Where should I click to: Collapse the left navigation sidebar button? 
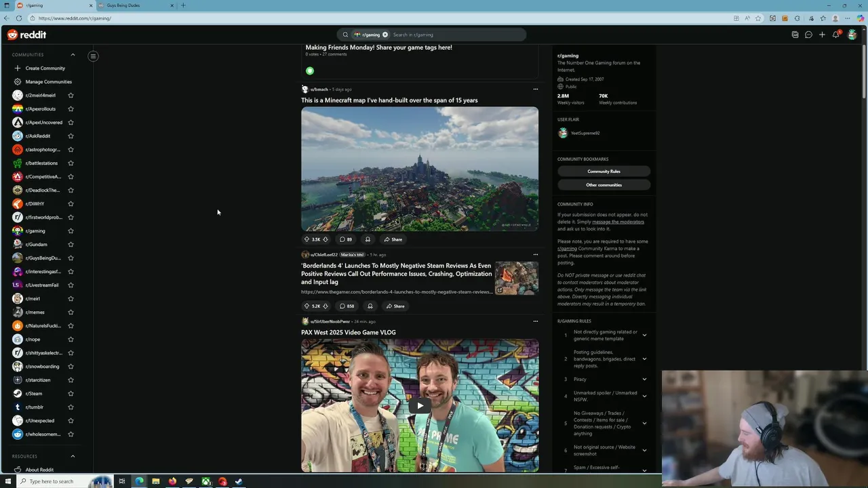point(94,56)
